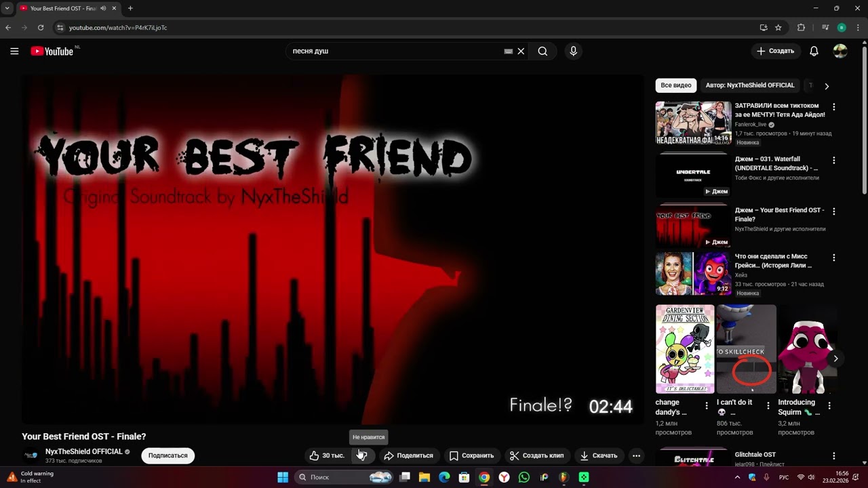
Task: Open tab search dropdown arrow
Action: pos(7,8)
